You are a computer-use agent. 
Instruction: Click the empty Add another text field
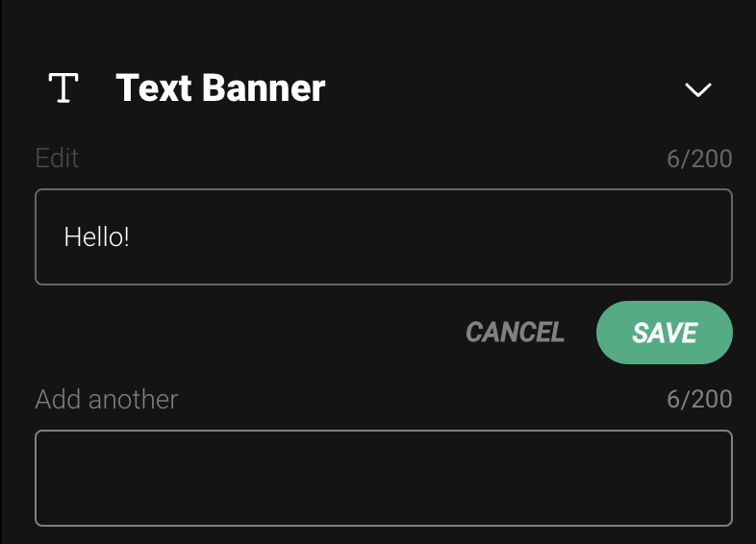point(383,478)
